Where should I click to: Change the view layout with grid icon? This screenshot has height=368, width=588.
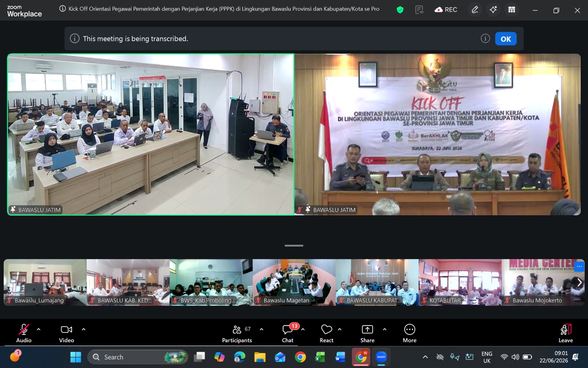[x=512, y=10]
